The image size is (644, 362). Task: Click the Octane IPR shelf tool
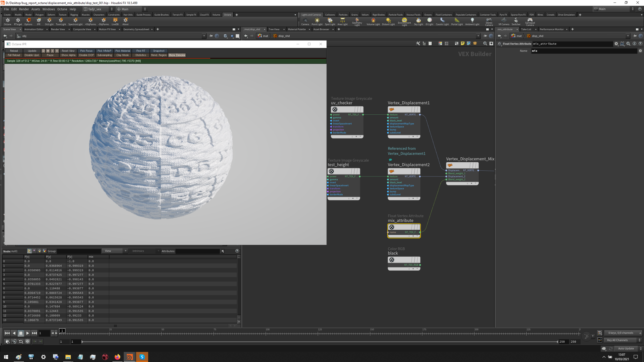click(38, 21)
